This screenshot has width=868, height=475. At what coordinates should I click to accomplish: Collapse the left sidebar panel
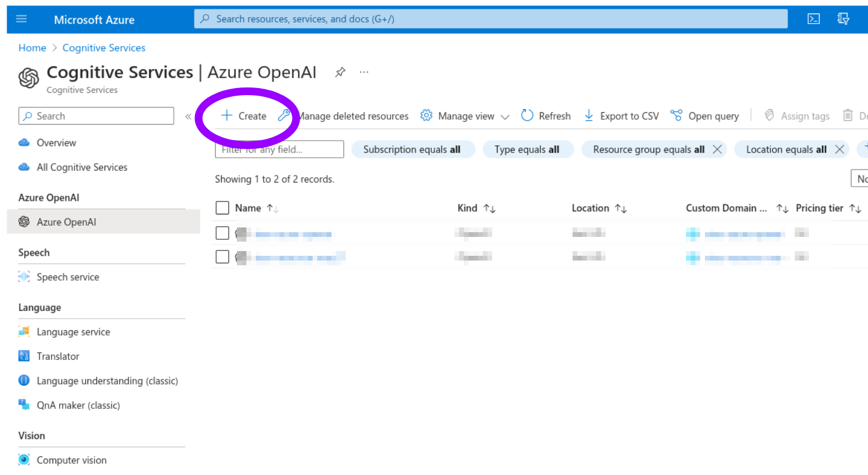tap(188, 117)
